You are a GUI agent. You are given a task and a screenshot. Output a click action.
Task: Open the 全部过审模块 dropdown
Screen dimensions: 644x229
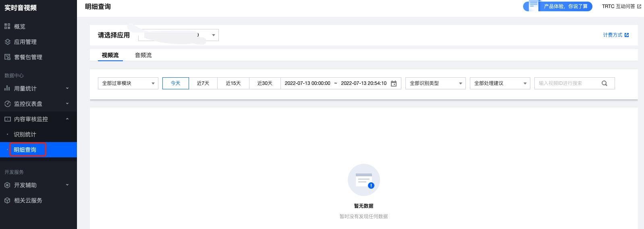coord(128,83)
